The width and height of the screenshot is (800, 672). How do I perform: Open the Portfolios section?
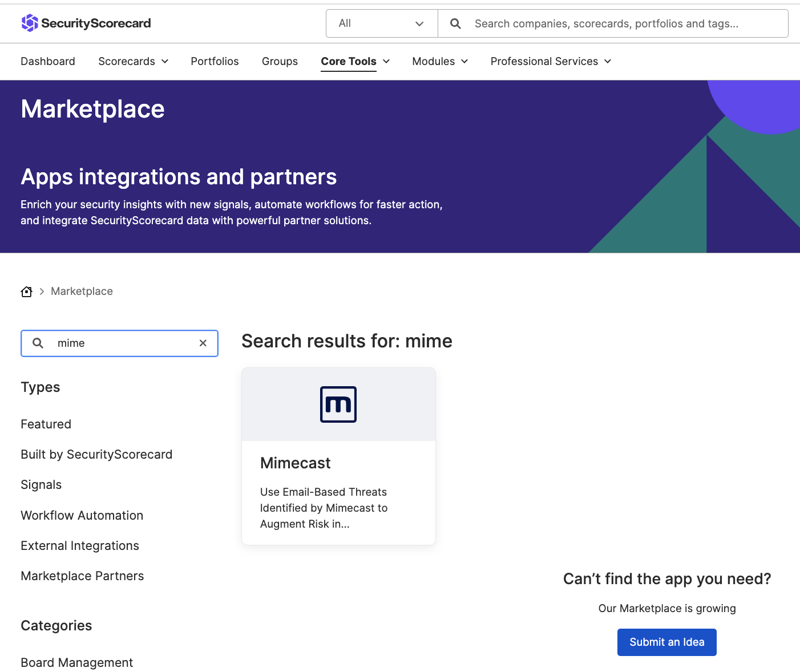[215, 61]
